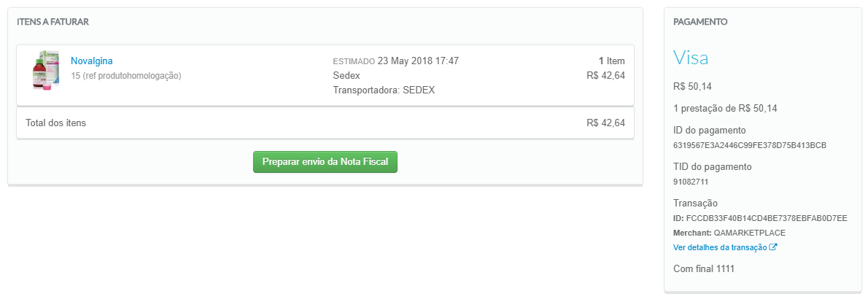868x302 pixels.
Task: Click the Novalgina product thumbnail image
Action: coord(46,70)
